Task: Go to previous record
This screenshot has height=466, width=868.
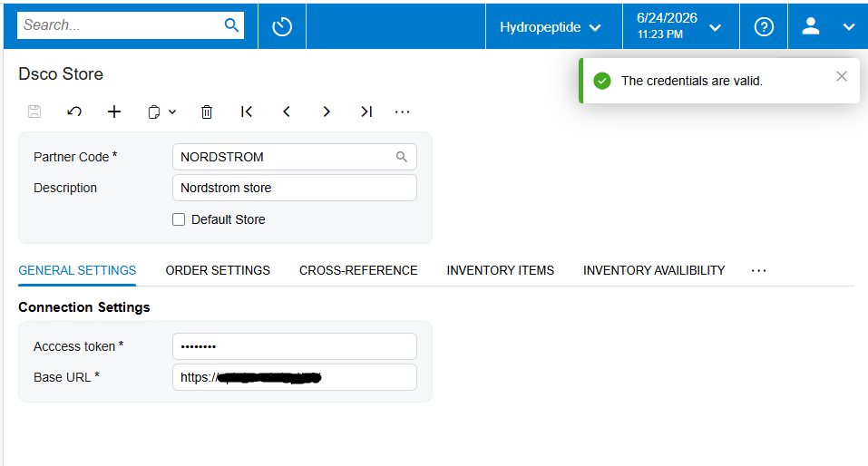Action: pos(287,112)
